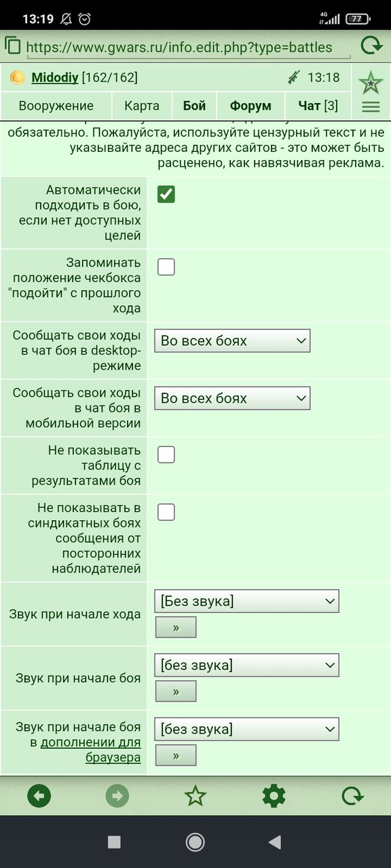Tap the gold coin icon next to Midodiy
391x868 pixels.
[x=18, y=78]
